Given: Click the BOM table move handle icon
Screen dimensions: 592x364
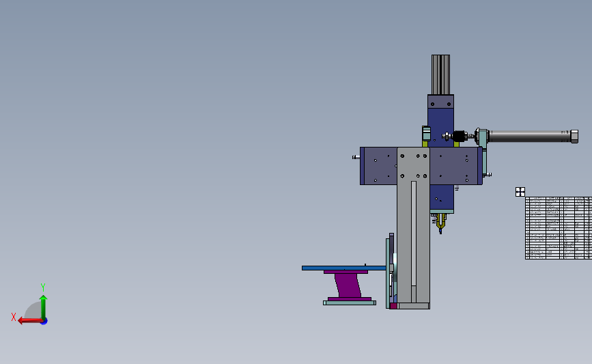Looking at the screenshot, I should 520,192.
